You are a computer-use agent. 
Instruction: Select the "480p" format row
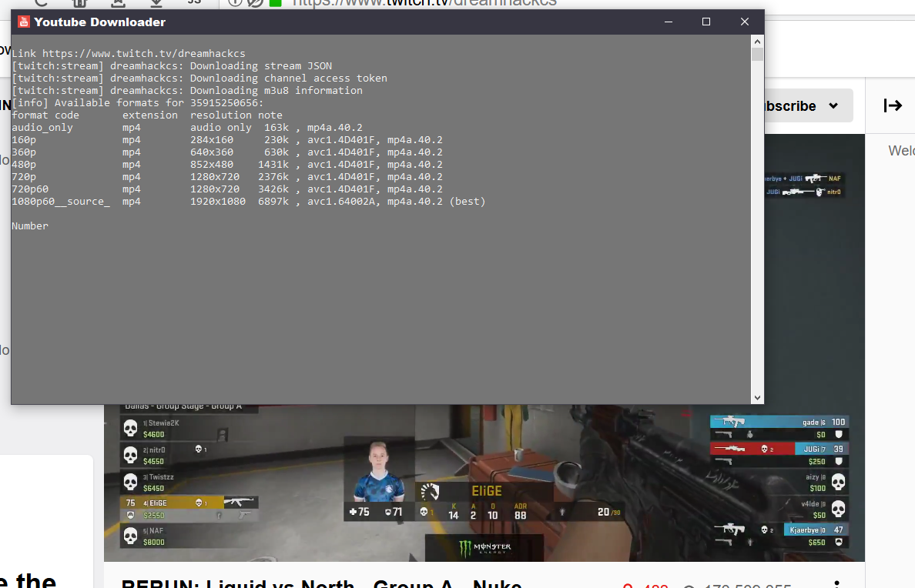(227, 165)
